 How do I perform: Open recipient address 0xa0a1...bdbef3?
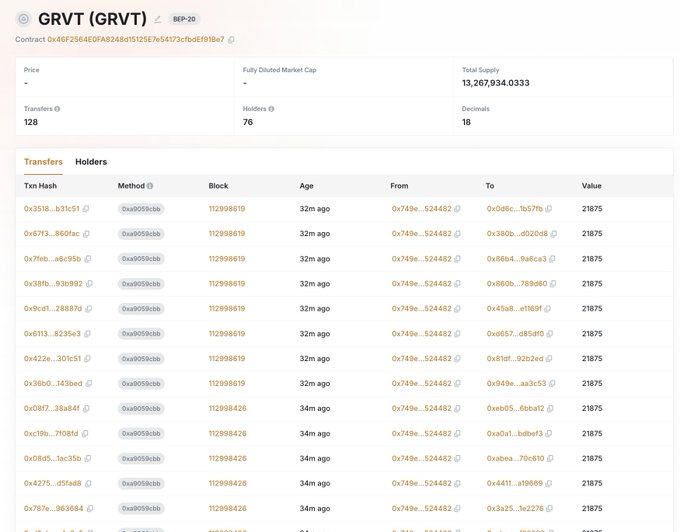pos(515,434)
